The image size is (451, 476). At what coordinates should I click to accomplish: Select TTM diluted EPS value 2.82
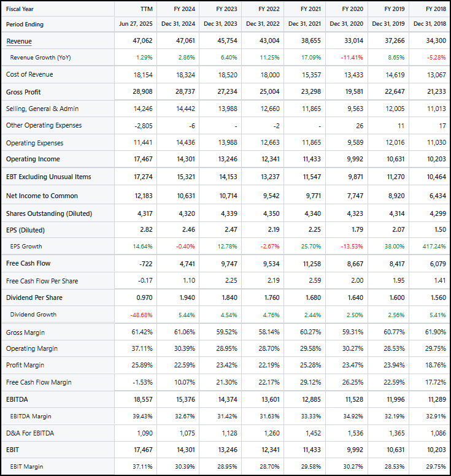point(147,229)
